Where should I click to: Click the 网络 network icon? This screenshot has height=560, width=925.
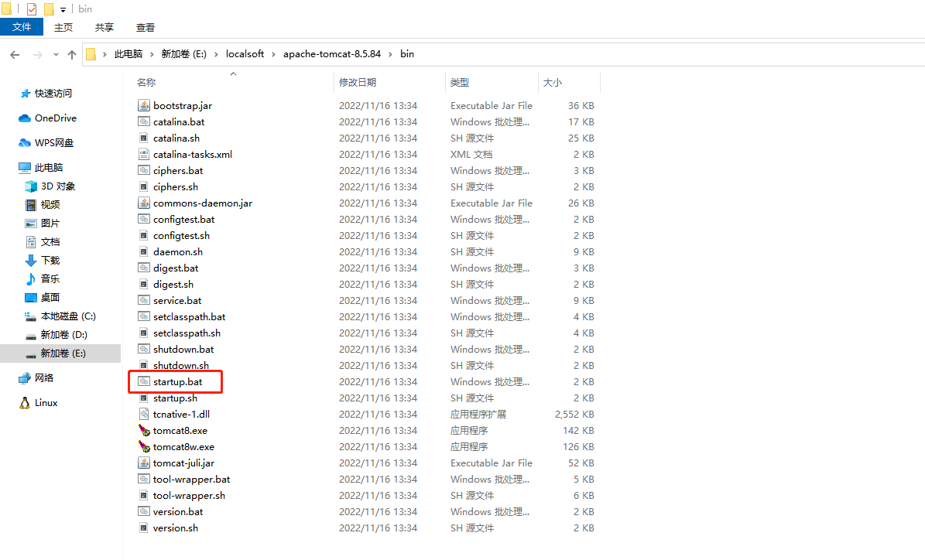25,378
